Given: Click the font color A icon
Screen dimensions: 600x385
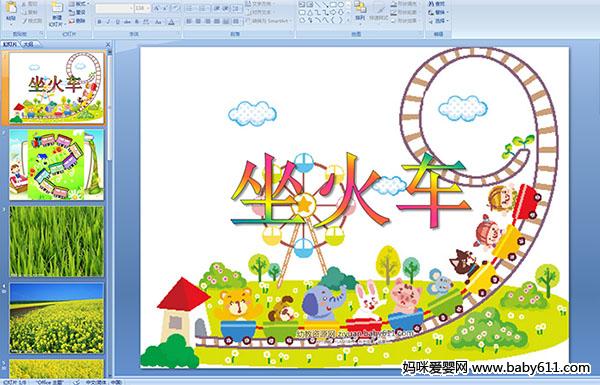Looking at the screenshot, I should pyautogui.click(x=171, y=22).
